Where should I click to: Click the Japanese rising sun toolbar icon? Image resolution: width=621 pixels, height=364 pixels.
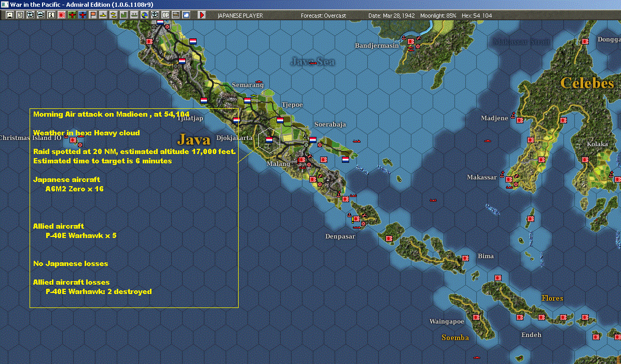[61, 15]
